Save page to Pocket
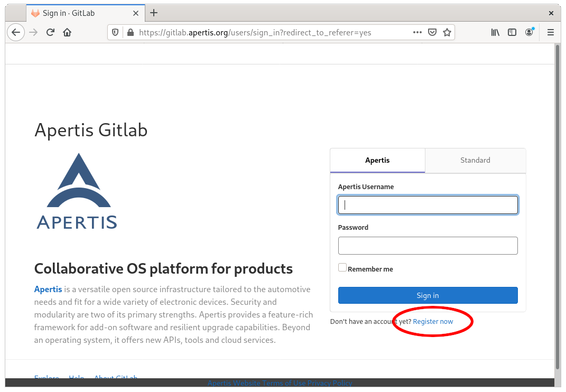The image size is (566, 392). 432,32
